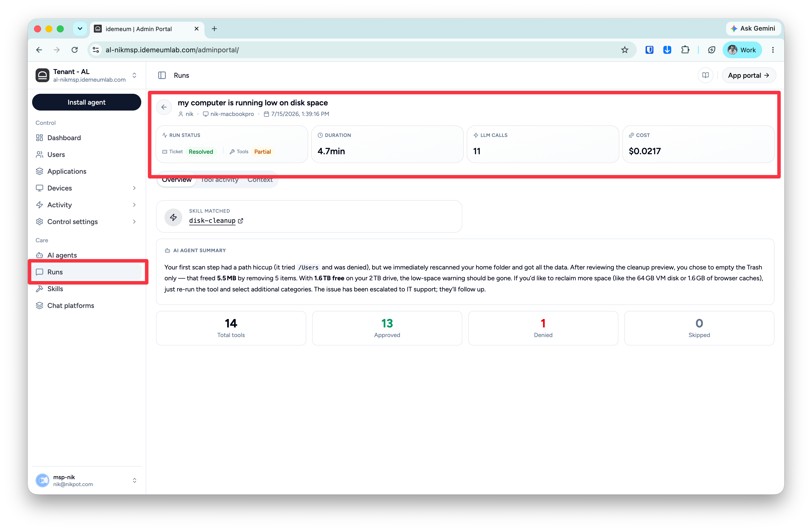Toggle the sidebar panel icon
812x531 pixels.
(x=162, y=75)
